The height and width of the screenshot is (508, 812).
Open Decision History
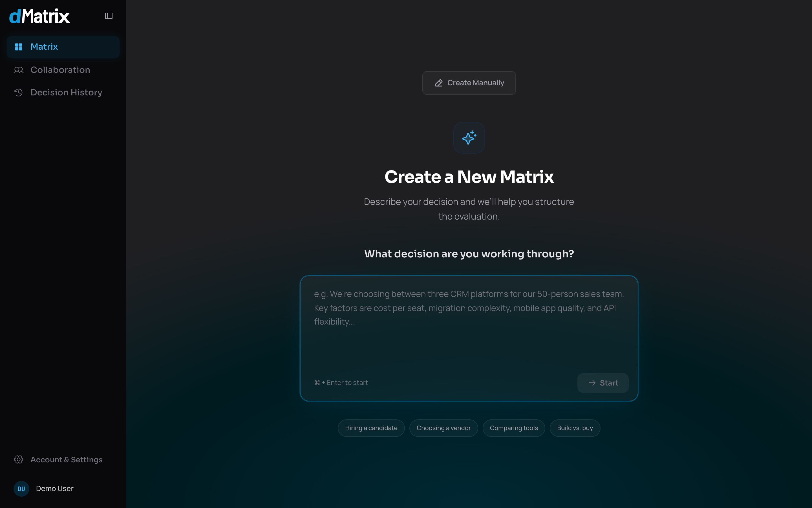63,92
